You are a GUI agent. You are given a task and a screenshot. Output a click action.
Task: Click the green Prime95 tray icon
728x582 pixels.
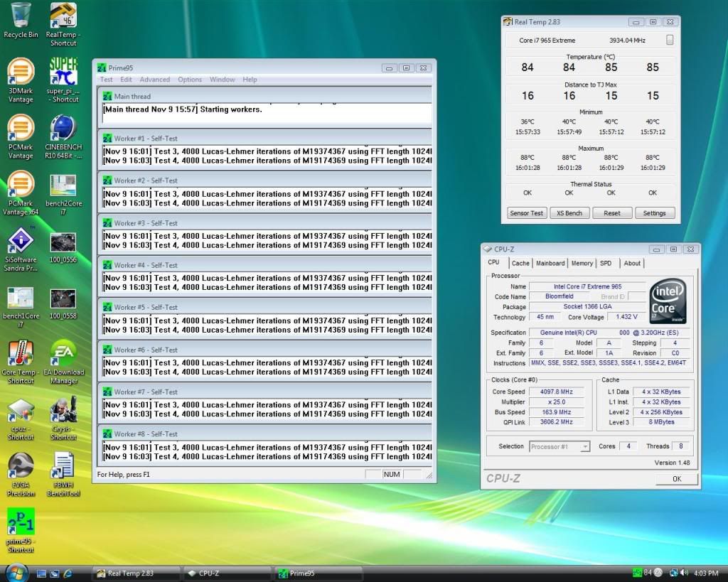coord(637,573)
